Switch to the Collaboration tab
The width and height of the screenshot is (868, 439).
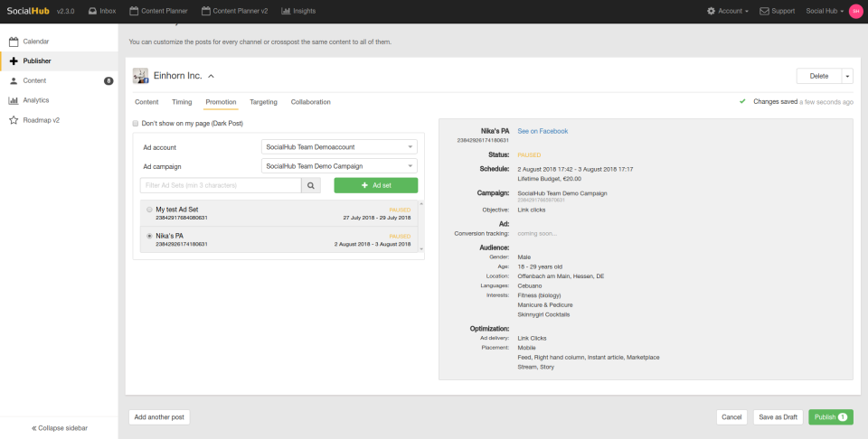click(310, 102)
